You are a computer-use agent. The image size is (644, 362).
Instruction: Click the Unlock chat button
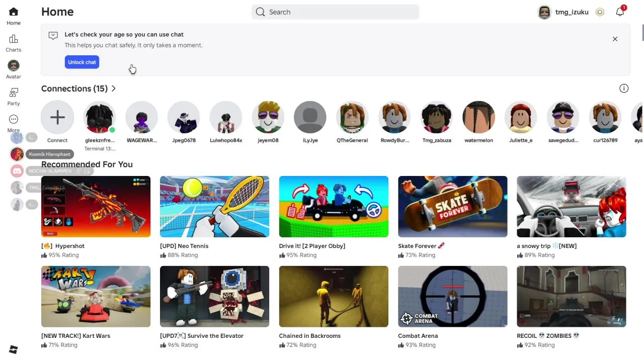(82, 62)
